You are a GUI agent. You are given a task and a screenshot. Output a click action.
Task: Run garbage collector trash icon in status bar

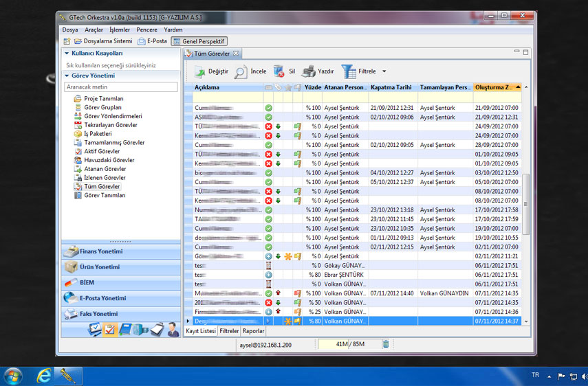click(386, 344)
